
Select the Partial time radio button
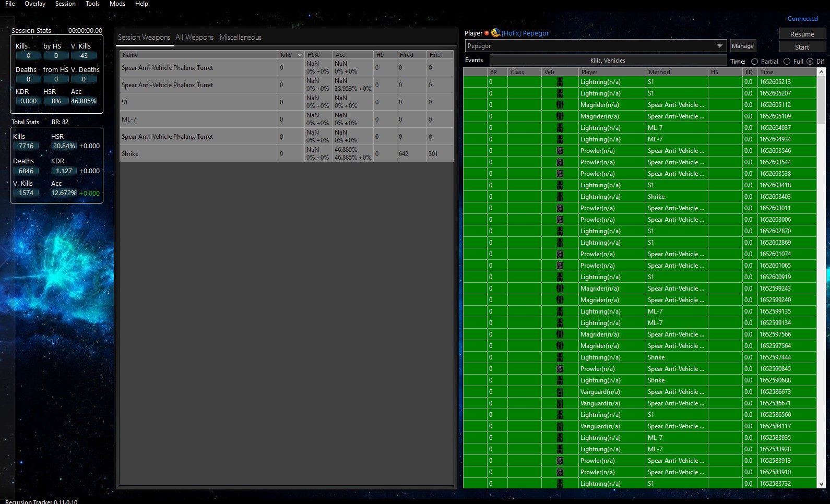[x=754, y=62]
